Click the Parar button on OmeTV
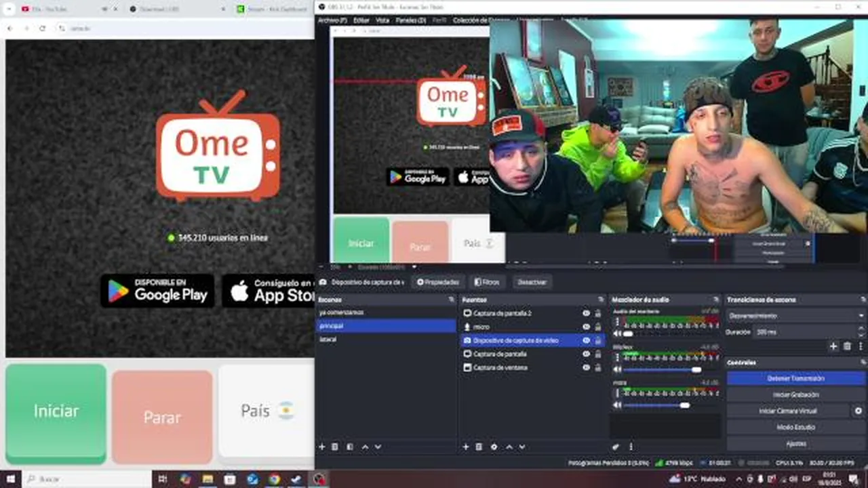This screenshot has width=868, height=488. 162,417
